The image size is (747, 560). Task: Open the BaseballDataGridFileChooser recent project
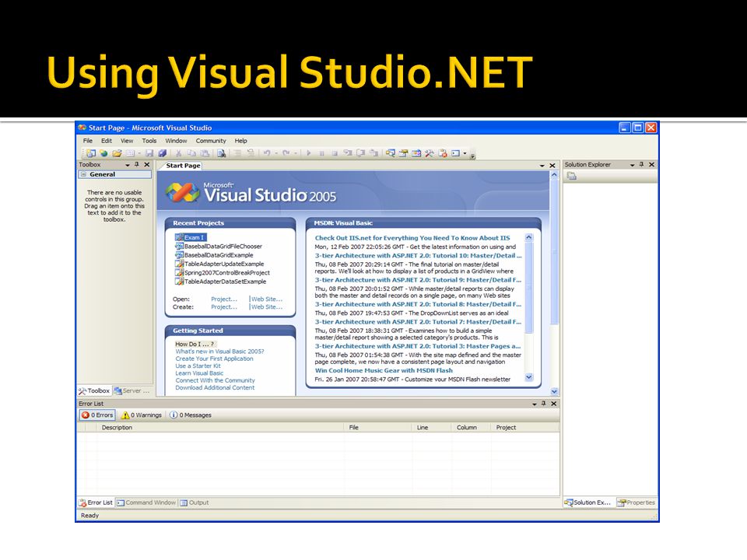pos(219,247)
